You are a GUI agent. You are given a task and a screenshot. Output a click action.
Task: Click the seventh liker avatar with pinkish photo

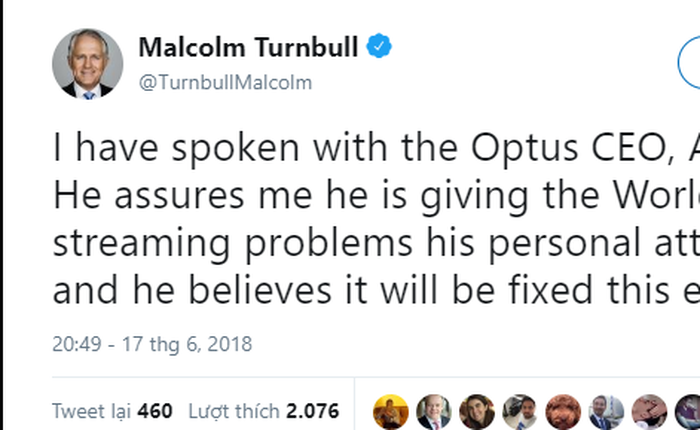click(x=650, y=411)
